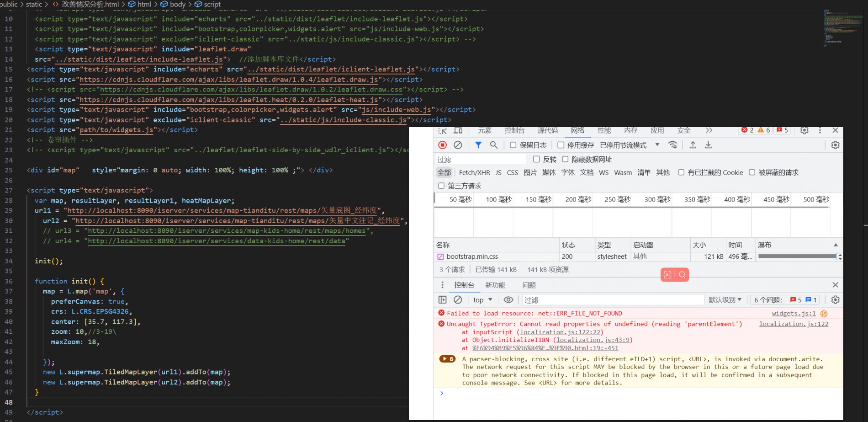Click the VS Code minimap preview
The width and height of the screenshot is (868, 422).
843,28
